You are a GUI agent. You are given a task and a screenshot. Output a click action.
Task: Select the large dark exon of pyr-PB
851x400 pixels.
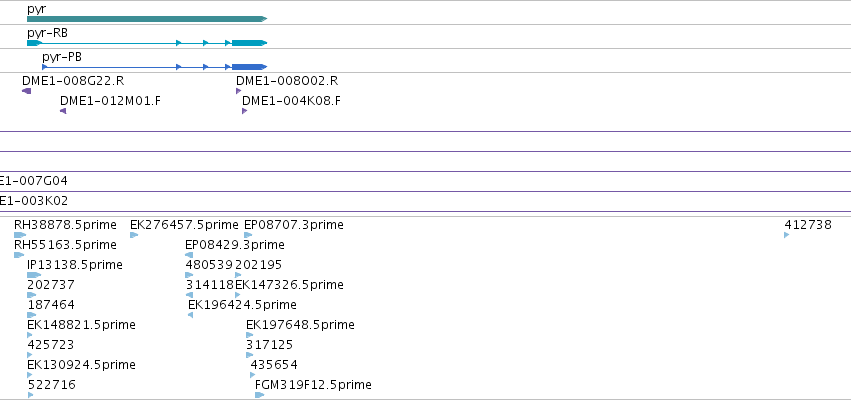[x=250, y=67]
